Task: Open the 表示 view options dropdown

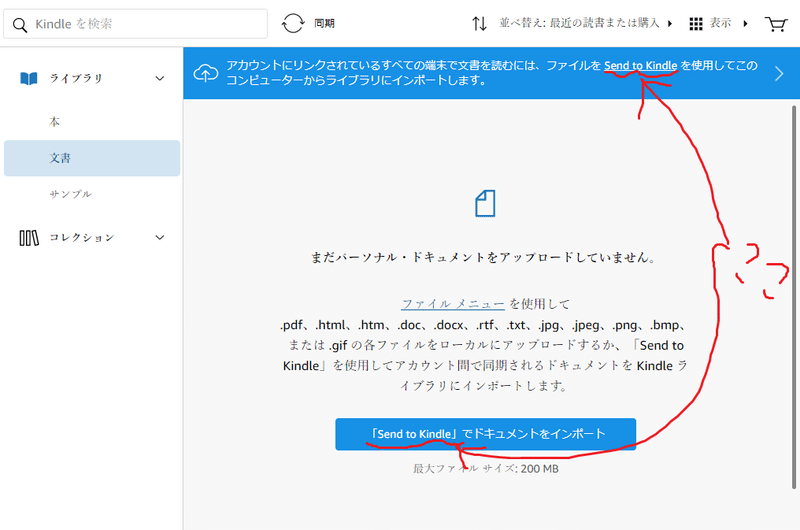Action: click(729, 23)
